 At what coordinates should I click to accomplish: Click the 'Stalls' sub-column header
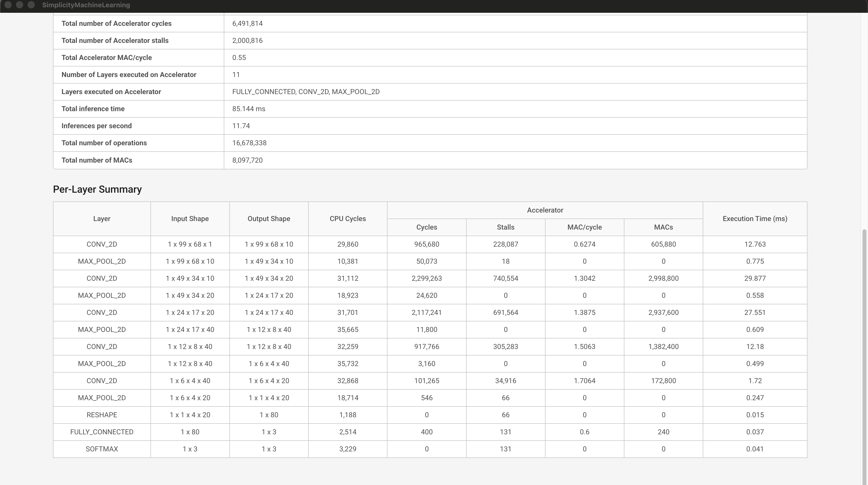click(x=505, y=227)
